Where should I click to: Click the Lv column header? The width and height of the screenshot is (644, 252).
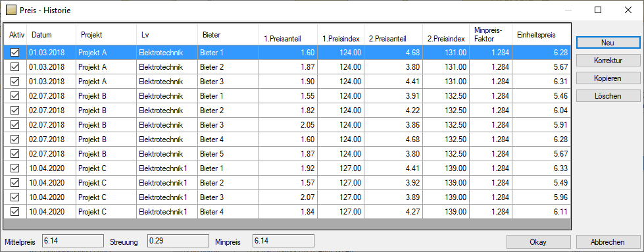pos(166,34)
